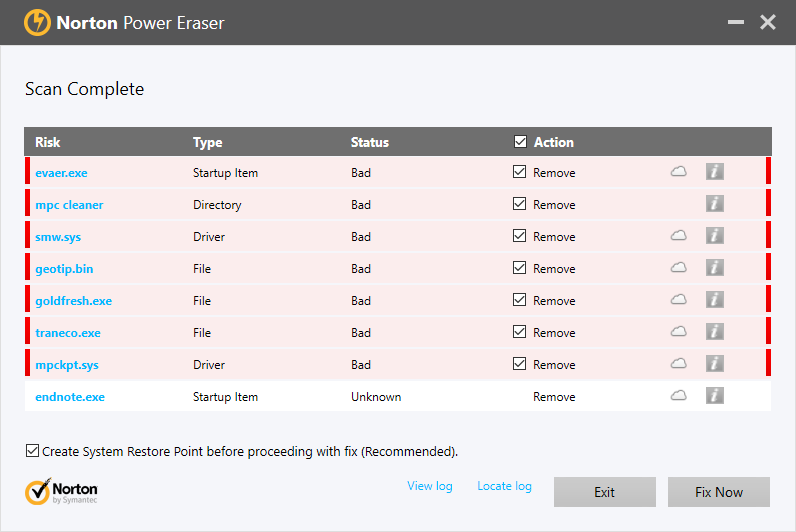
Task: Uncheck Remove for smw.sys
Action: tap(519, 236)
